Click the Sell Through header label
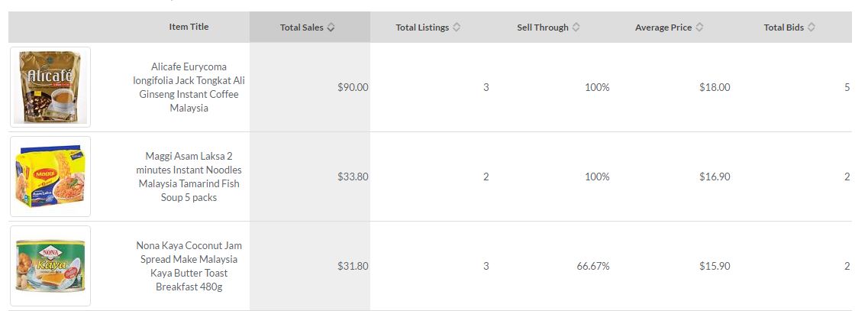This screenshot has width=868, height=311. point(543,28)
